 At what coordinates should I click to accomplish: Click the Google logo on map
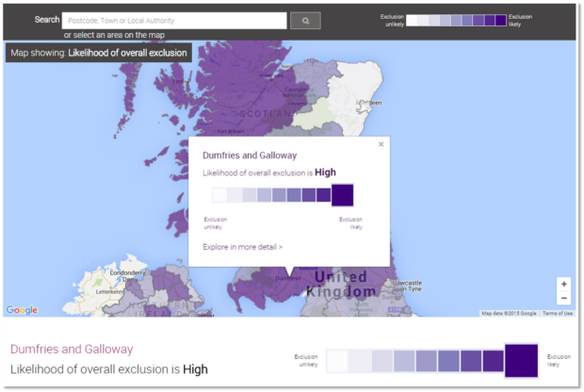[22, 310]
